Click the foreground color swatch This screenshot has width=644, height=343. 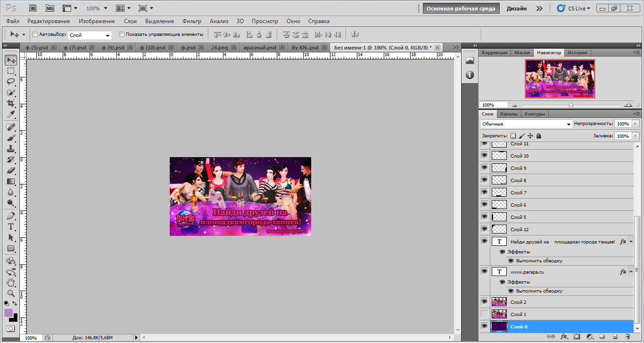tap(8, 313)
